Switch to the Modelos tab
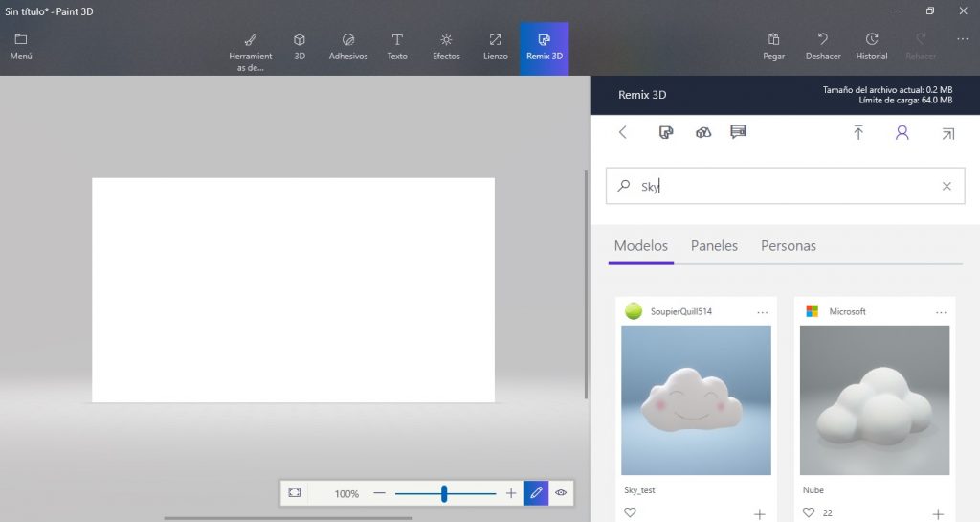The image size is (980, 522). 640,246
